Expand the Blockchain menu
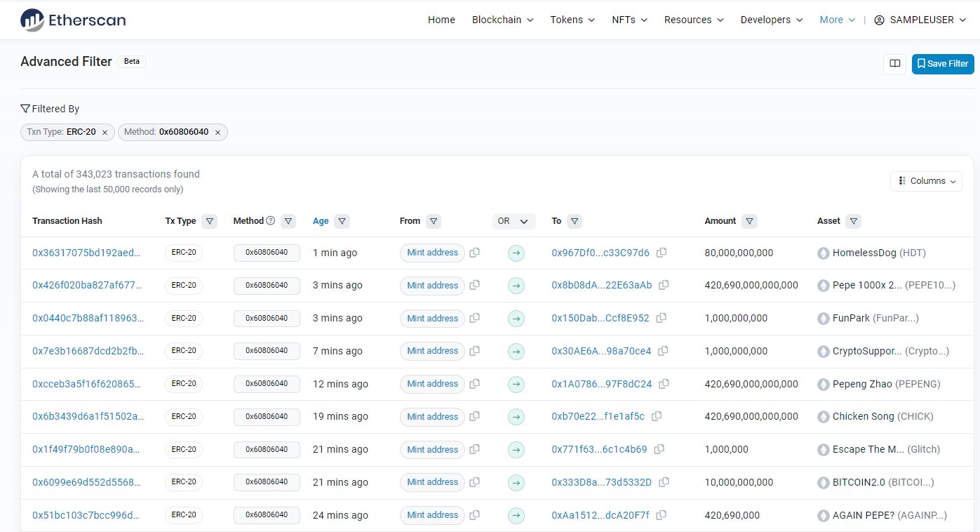Image resolution: width=980 pixels, height=532 pixels. [x=502, y=20]
